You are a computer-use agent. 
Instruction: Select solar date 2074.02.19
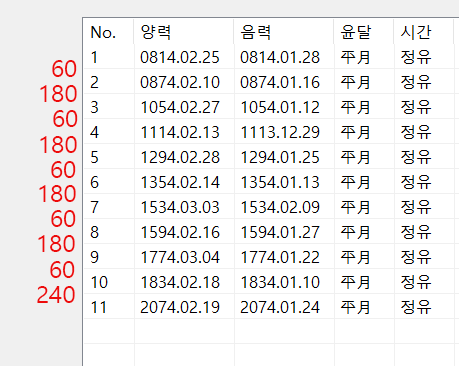pos(180,307)
